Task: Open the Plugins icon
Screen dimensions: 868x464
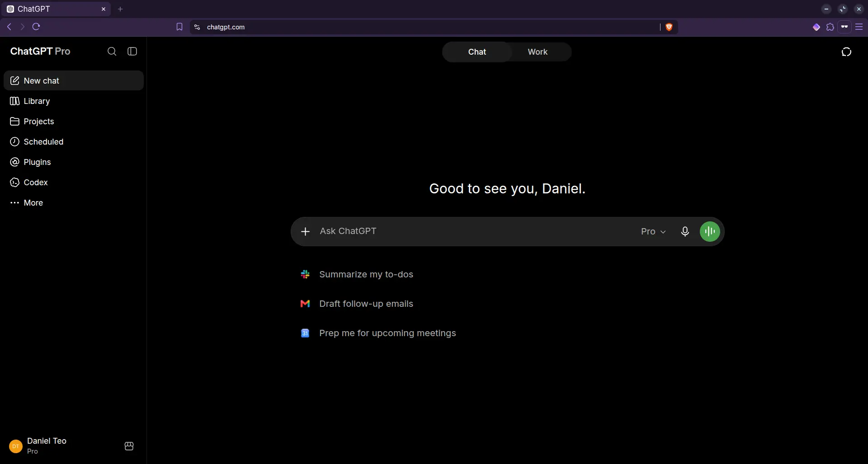Action: [x=14, y=162]
